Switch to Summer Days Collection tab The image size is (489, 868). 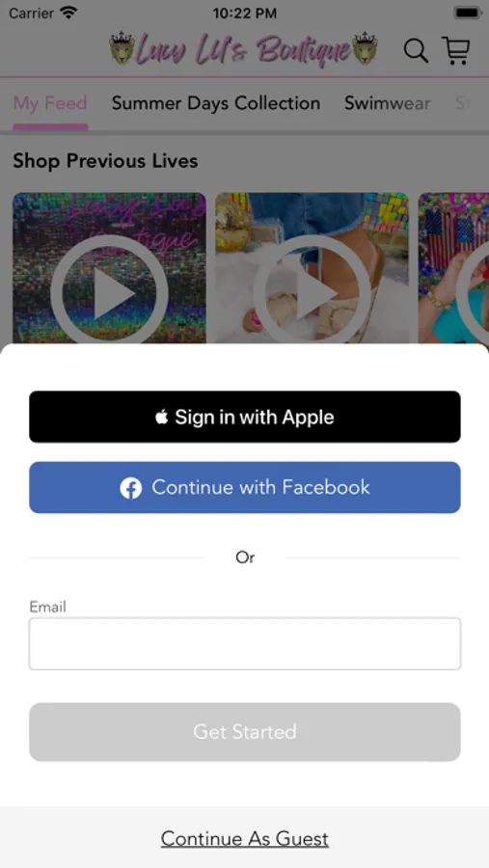tap(216, 103)
